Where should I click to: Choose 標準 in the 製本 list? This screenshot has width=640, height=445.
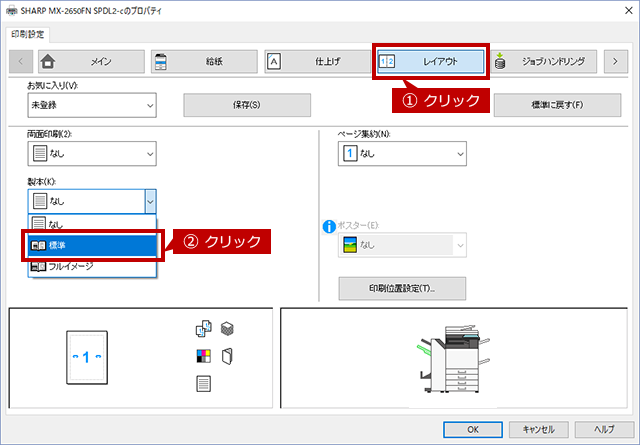tap(92, 245)
